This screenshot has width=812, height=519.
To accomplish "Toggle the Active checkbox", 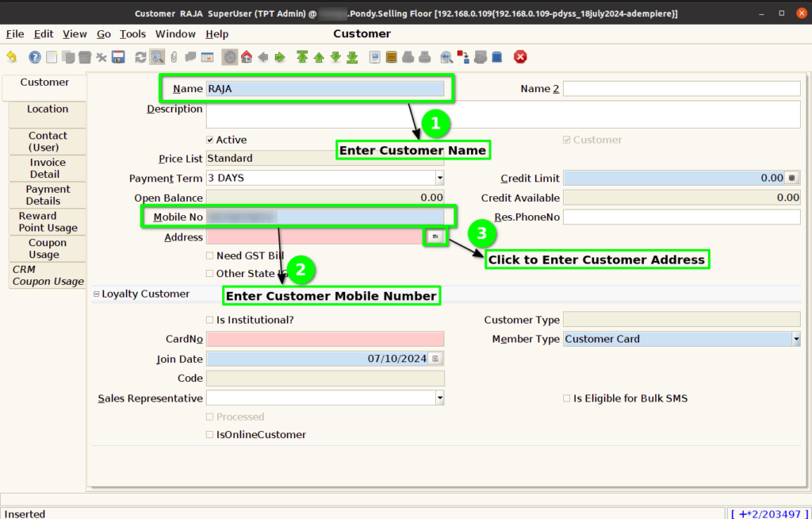I will [209, 140].
